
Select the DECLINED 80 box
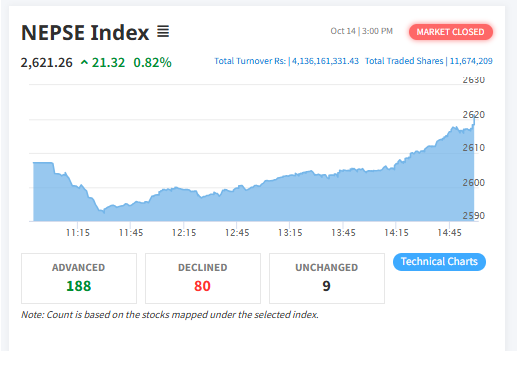[x=203, y=278]
